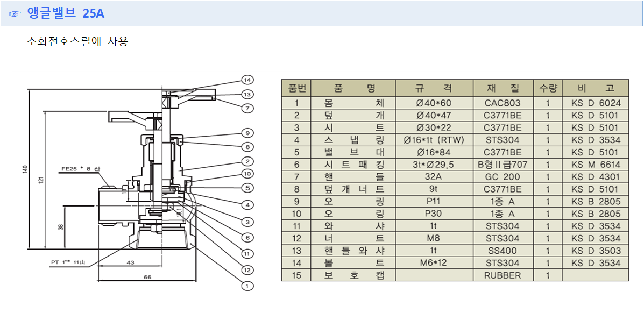Select the 'CAC803' material cell
The width and height of the screenshot is (644, 313).
click(x=503, y=103)
